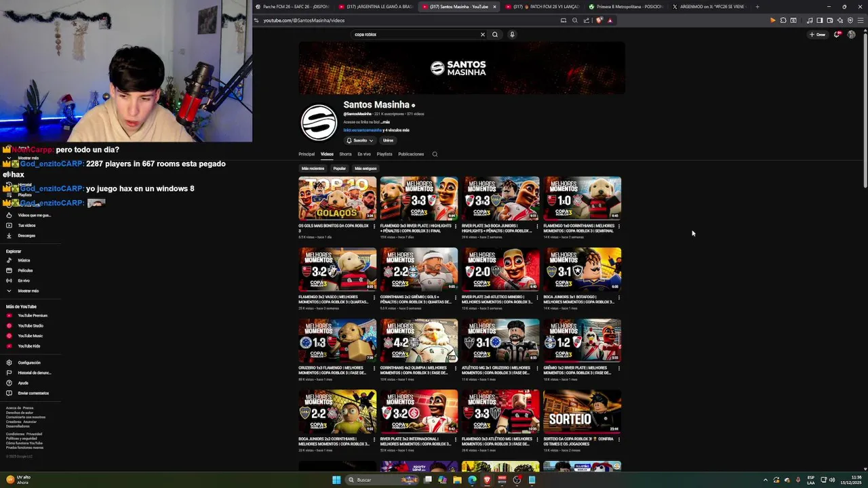Switch to the ARGENMOD on X browser tab
The height and width of the screenshot is (488, 868).
709,7
